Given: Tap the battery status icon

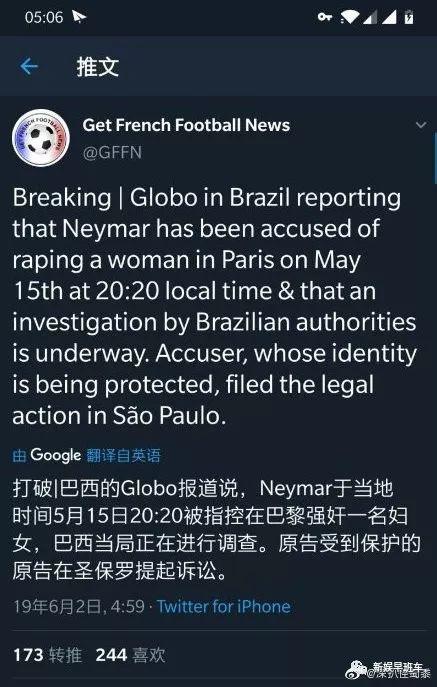Looking at the screenshot, I should [x=409, y=17].
